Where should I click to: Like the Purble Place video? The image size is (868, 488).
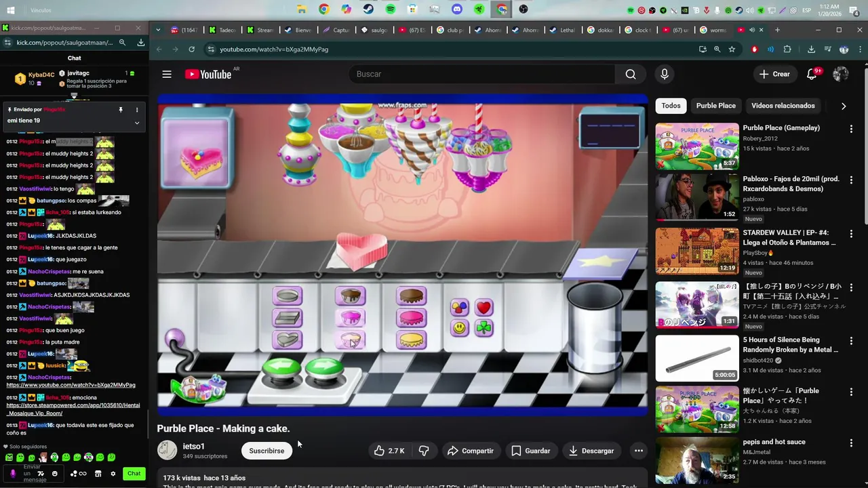point(389,451)
